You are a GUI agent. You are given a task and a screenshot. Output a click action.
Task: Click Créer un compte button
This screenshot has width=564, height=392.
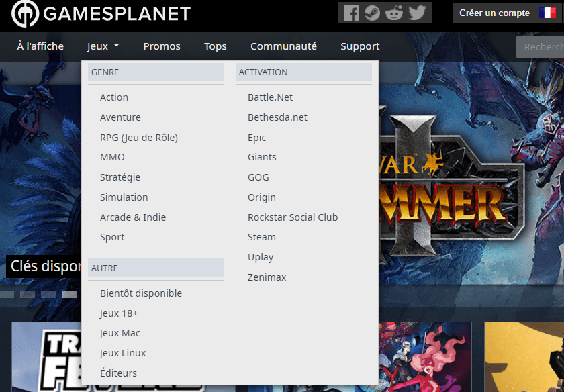coord(494,13)
